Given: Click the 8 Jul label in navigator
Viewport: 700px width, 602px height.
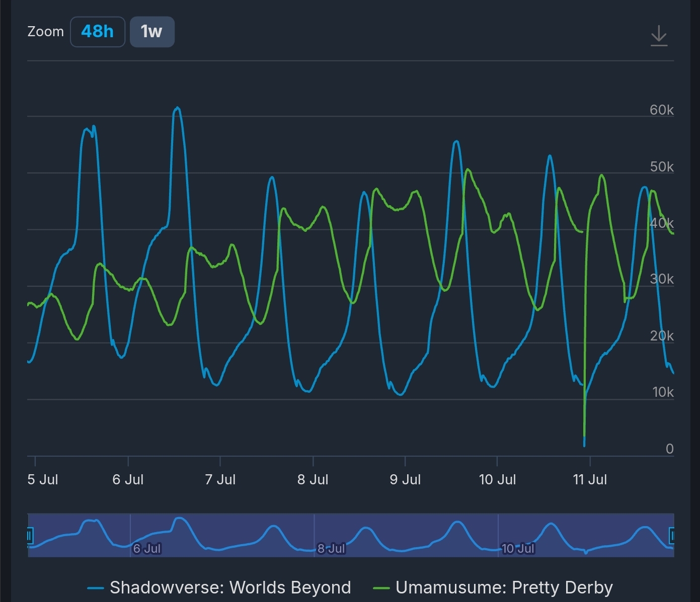Looking at the screenshot, I should 331,548.
